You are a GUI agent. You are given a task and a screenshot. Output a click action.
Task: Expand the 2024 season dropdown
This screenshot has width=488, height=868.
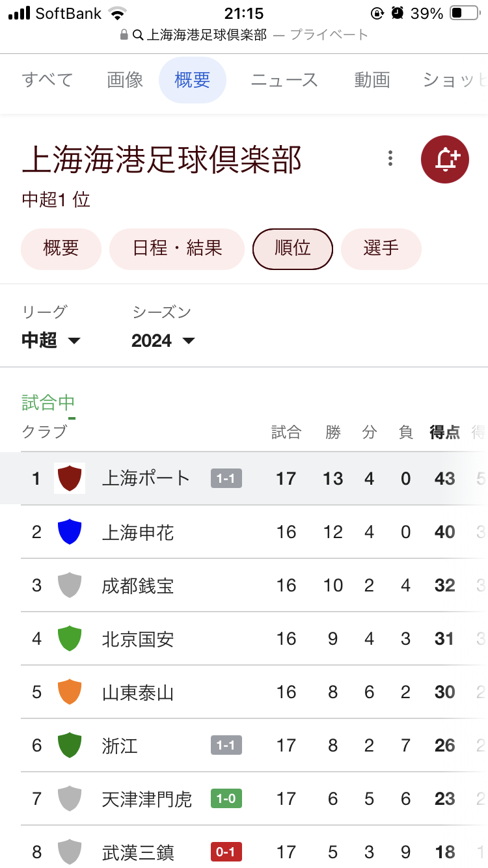(x=163, y=340)
